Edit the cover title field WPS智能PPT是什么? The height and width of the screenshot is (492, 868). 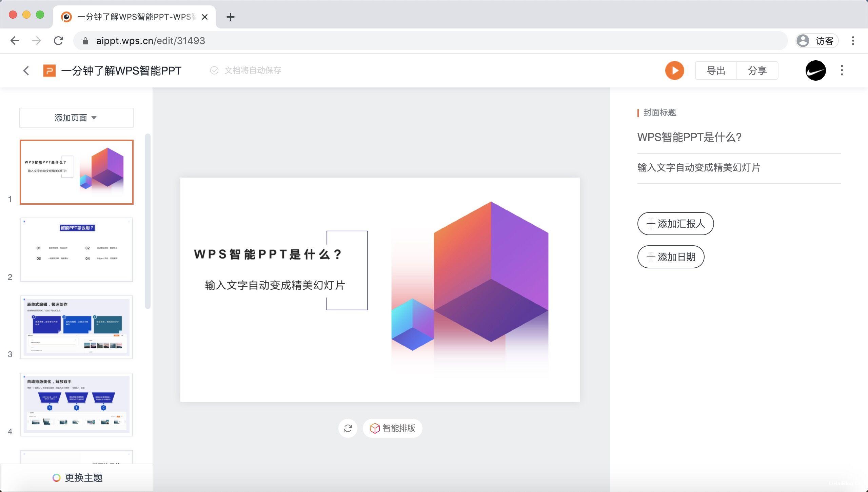739,137
